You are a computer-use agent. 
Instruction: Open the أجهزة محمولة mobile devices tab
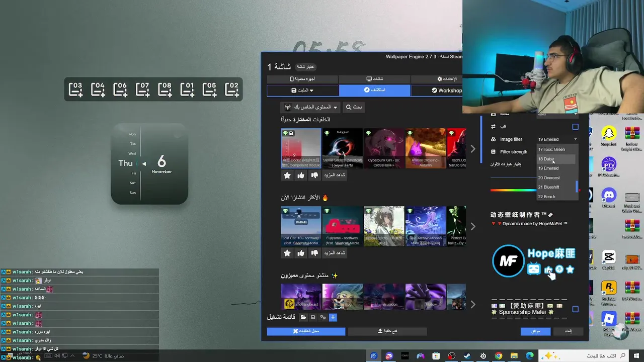(302, 79)
